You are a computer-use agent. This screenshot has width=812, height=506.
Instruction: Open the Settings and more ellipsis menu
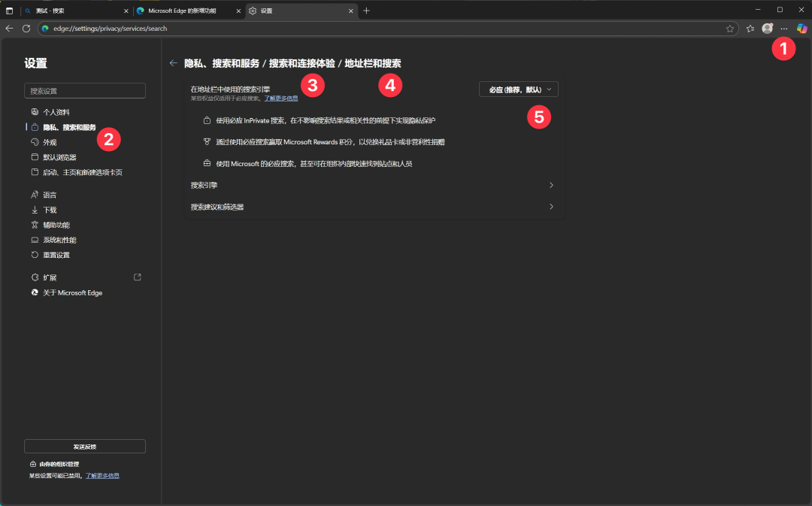pyautogui.click(x=784, y=29)
